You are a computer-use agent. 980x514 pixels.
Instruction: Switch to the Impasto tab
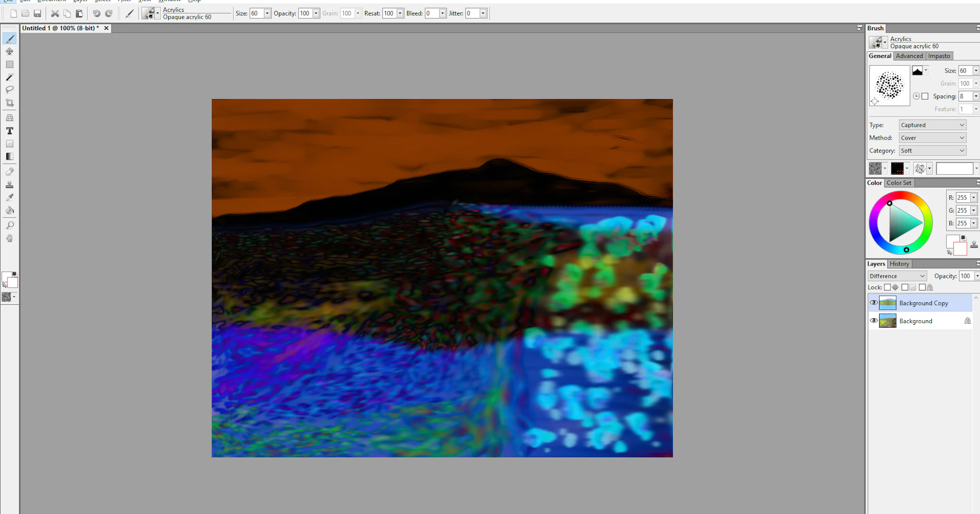939,56
